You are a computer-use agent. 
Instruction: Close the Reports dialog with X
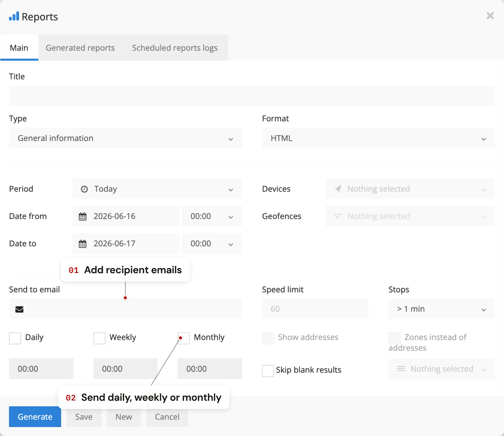pos(490,16)
